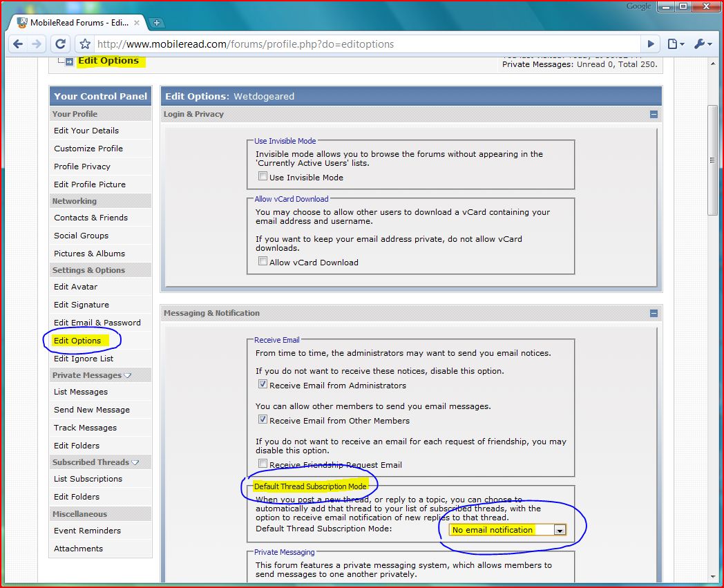Open Edit Folders under Subscribed Threads
724x588 pixels.
[x=77, y=497]
